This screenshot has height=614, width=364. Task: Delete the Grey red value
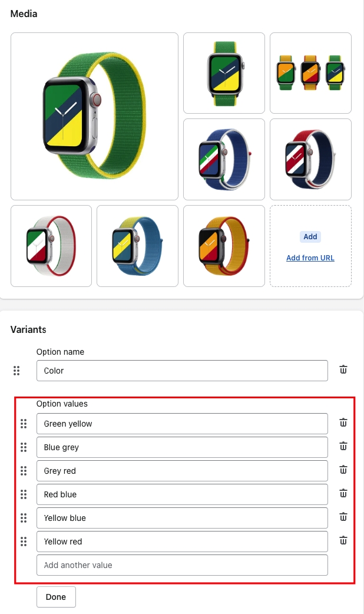(x=343, y=470)
